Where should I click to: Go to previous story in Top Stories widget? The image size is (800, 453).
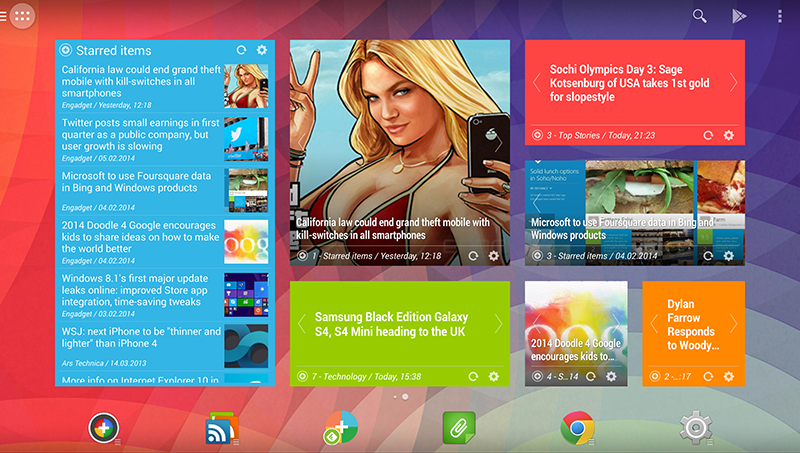(x=536, y=83)
